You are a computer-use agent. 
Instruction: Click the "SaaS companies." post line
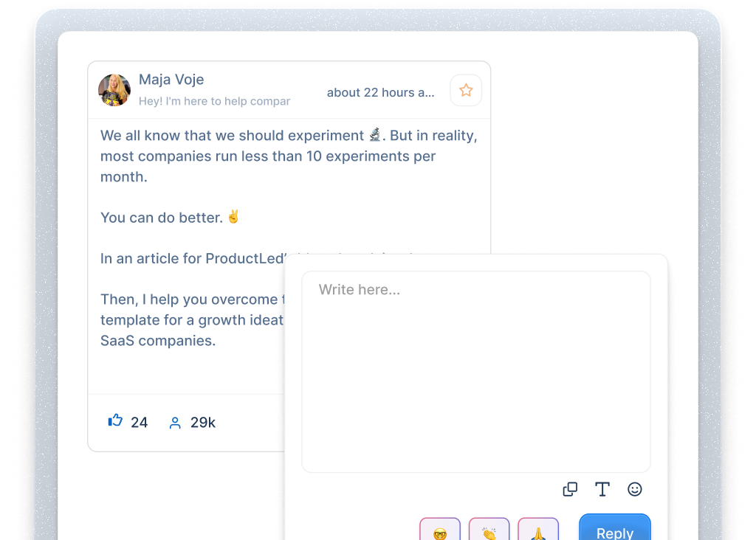click(158, 341)
